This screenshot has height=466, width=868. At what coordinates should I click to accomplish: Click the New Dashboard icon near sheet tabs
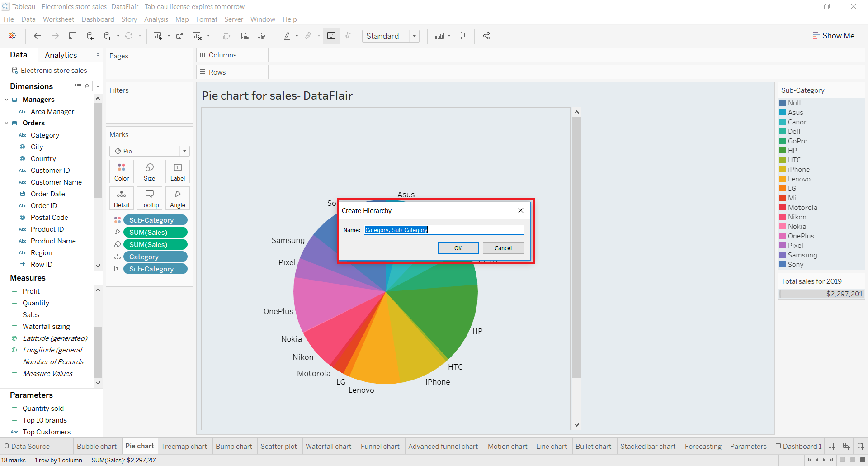846,446
